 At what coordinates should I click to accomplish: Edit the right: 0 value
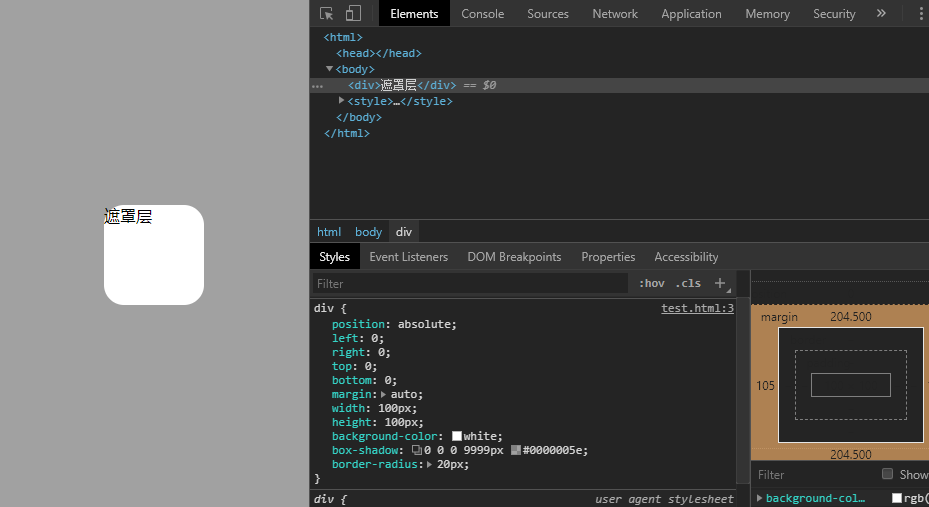[x=381, y=352]
